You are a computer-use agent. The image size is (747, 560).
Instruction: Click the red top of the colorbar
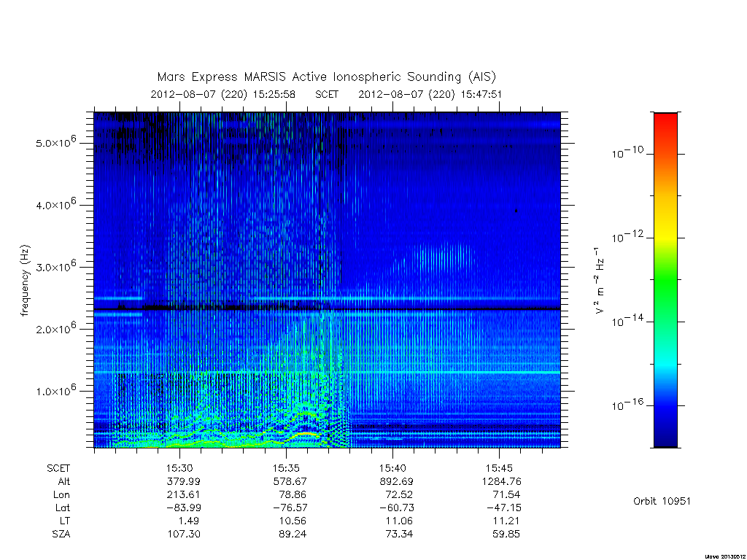point(665,122)
